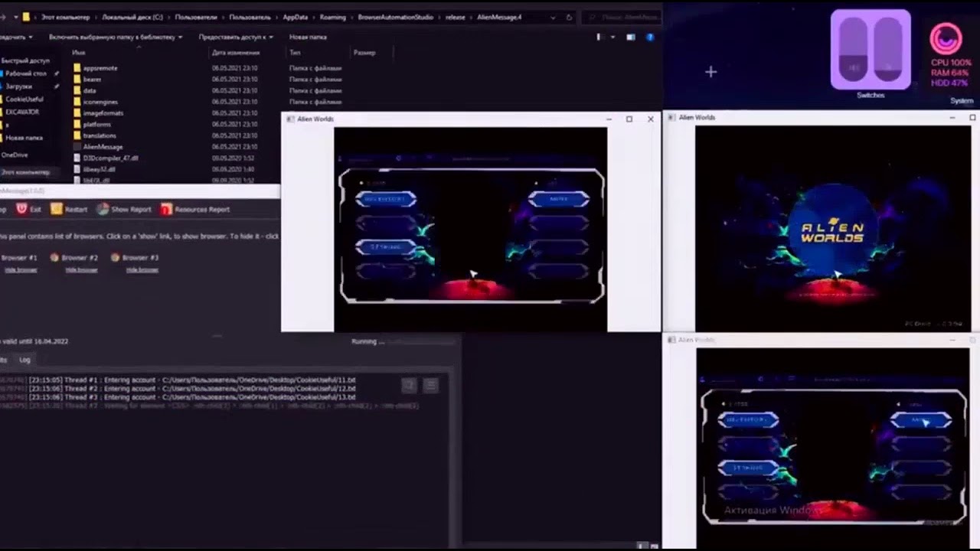Click the Explorer address bar refresh icon

[x=569, y=17]
